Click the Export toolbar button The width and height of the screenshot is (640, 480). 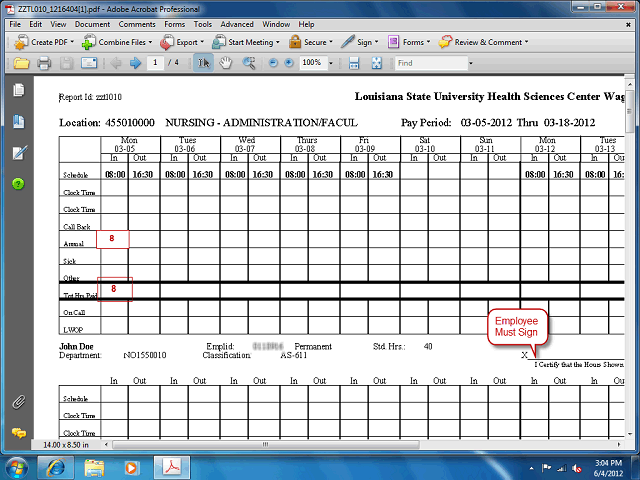click(x=182, y=42)
